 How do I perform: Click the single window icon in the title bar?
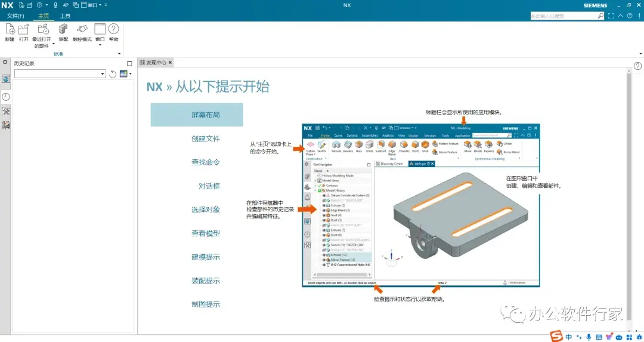(x=84, y=5)
